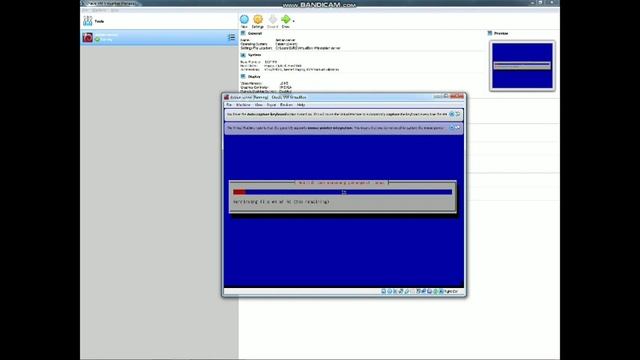
Task: Click the mouse pointer integration notification text
Action: [x=335, y=128]
